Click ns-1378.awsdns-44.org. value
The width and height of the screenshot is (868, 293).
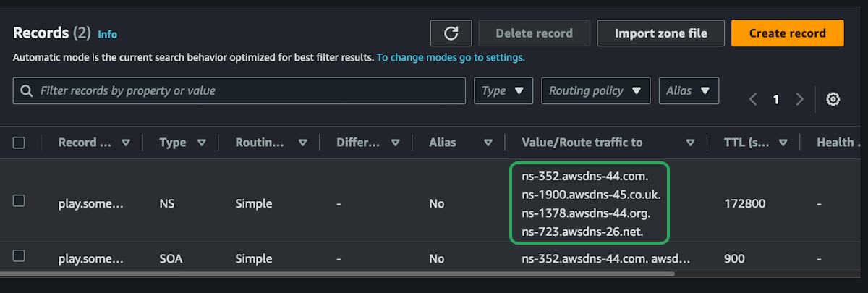coord(586,213)
